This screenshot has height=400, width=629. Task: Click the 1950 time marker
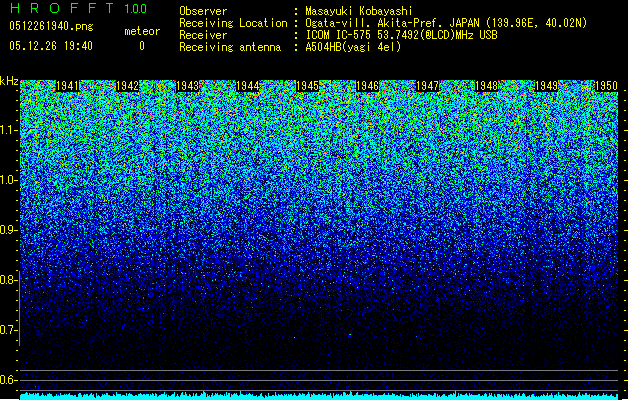[606, 86]
